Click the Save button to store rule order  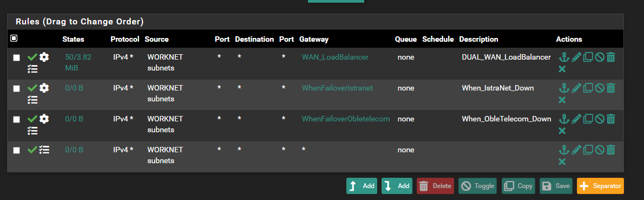(x=556, y=186)
